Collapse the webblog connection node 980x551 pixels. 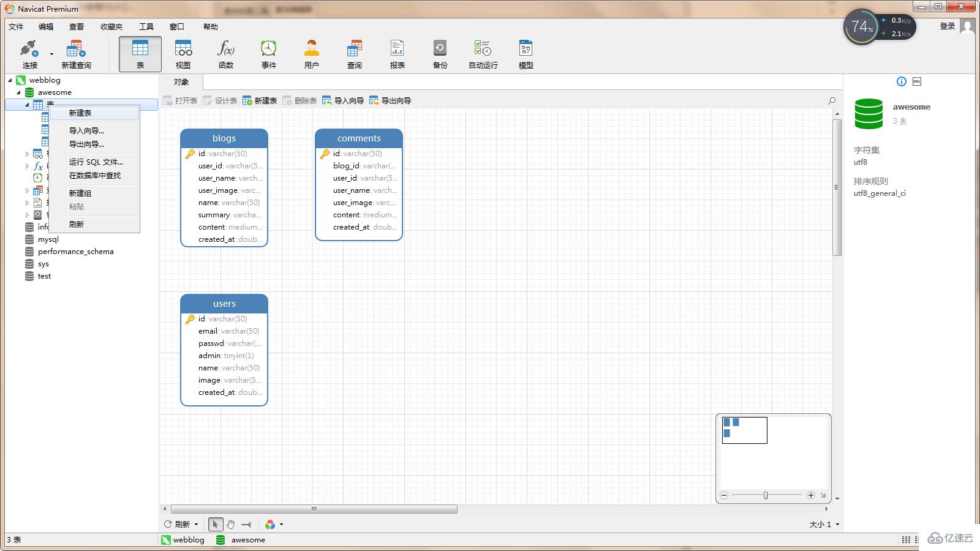click(x=10, y=80)
